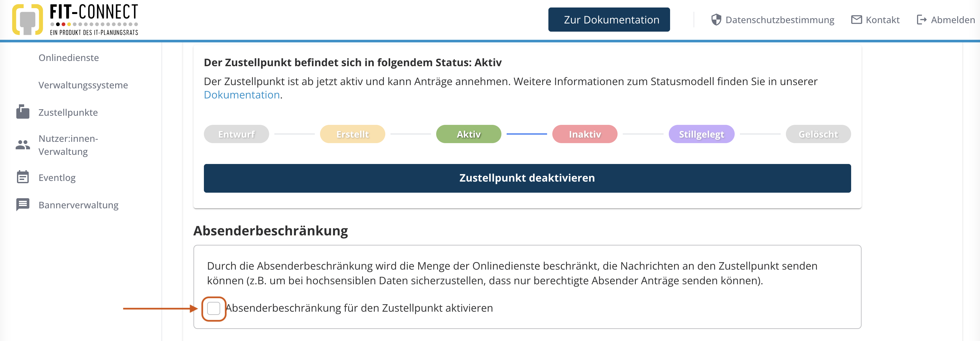Click the Zur Dokumentation button
980x341 pixels.
click(609, 19)
